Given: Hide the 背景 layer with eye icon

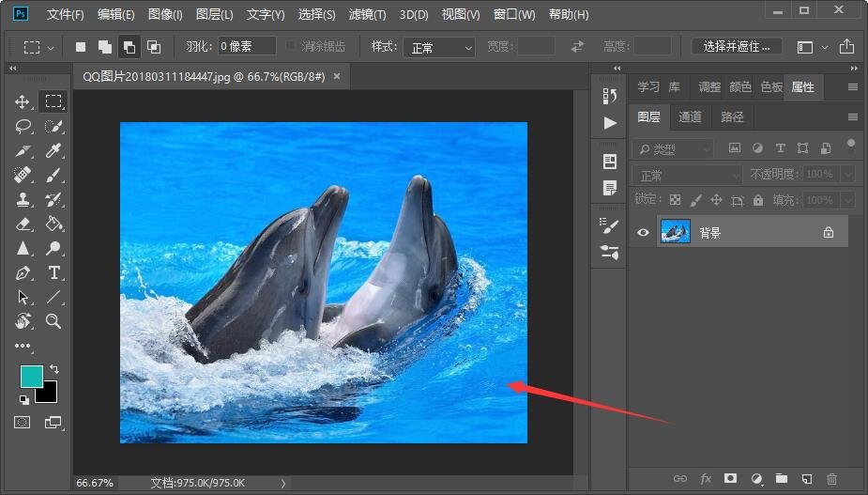Looking at the screenshot, I should point(643,232).
